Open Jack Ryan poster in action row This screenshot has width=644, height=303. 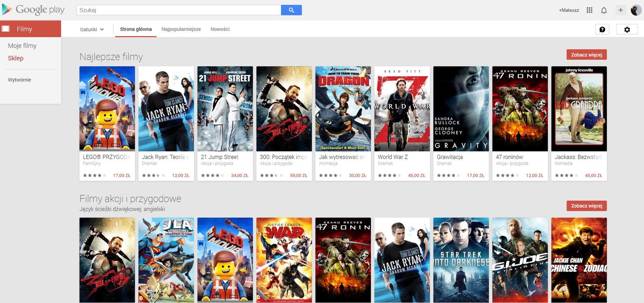[x=402, y=260]
